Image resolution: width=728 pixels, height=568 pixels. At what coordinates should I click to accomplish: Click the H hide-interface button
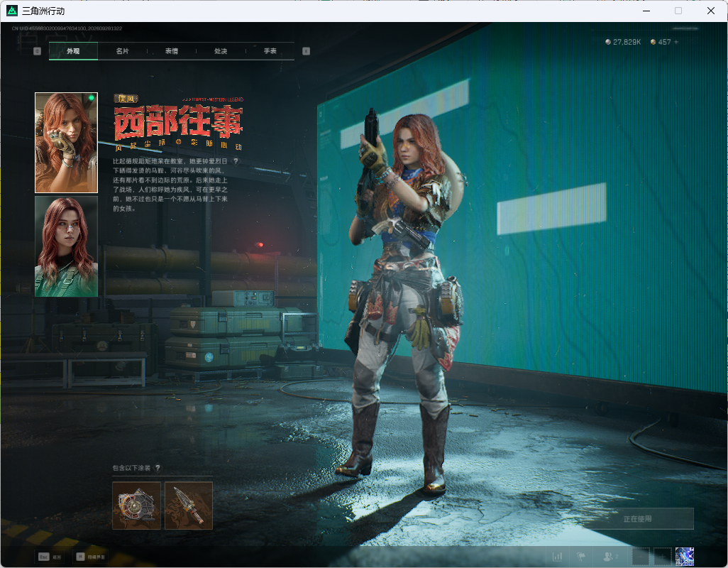(x=91, y=557)
